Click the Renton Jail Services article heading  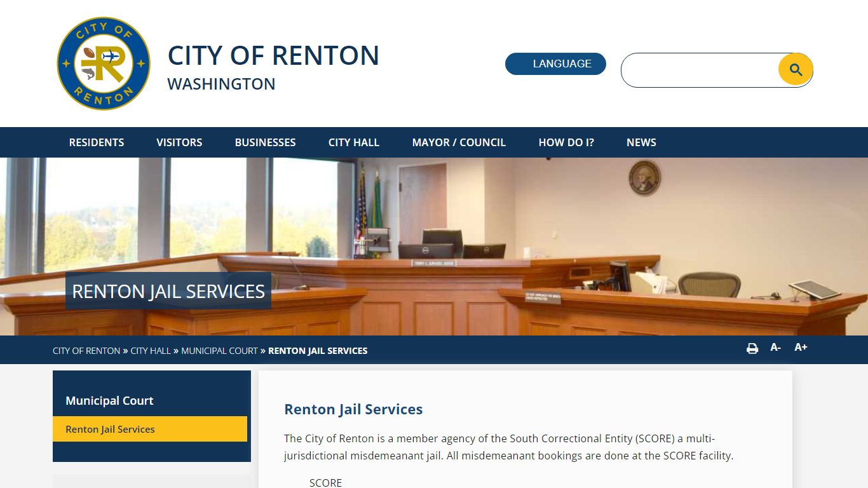(x=353, y=409)
